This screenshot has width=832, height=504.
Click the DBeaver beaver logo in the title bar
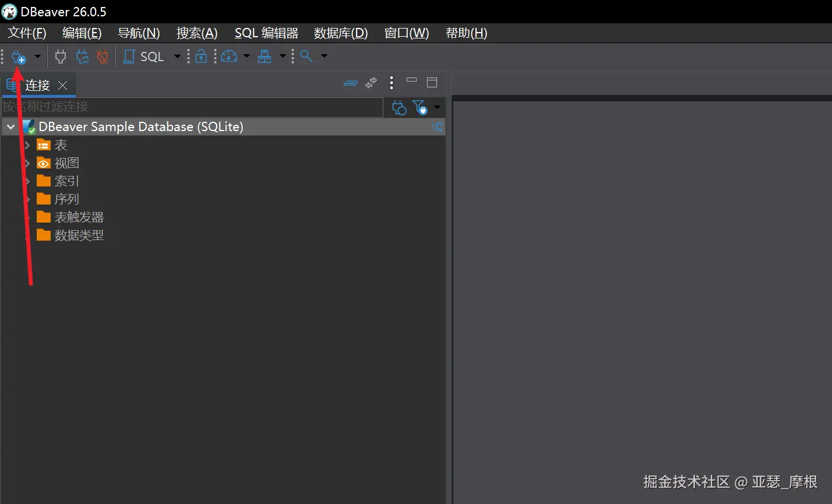pyautogui.click(x=9, y=12)
